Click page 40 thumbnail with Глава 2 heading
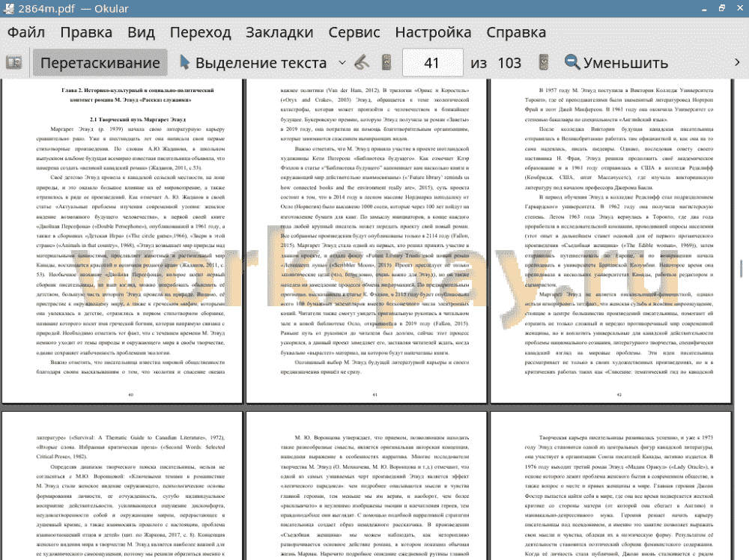 point(122,241)
